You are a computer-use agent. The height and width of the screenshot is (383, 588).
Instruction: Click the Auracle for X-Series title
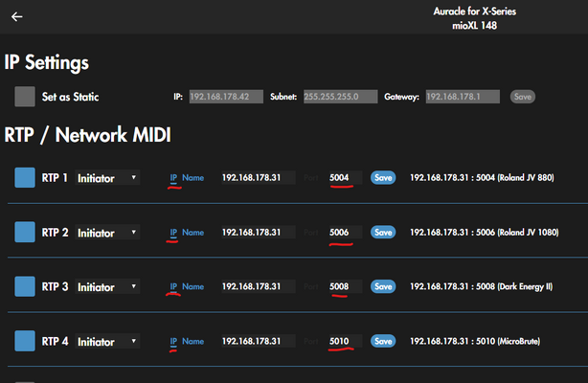pos(475,11)
